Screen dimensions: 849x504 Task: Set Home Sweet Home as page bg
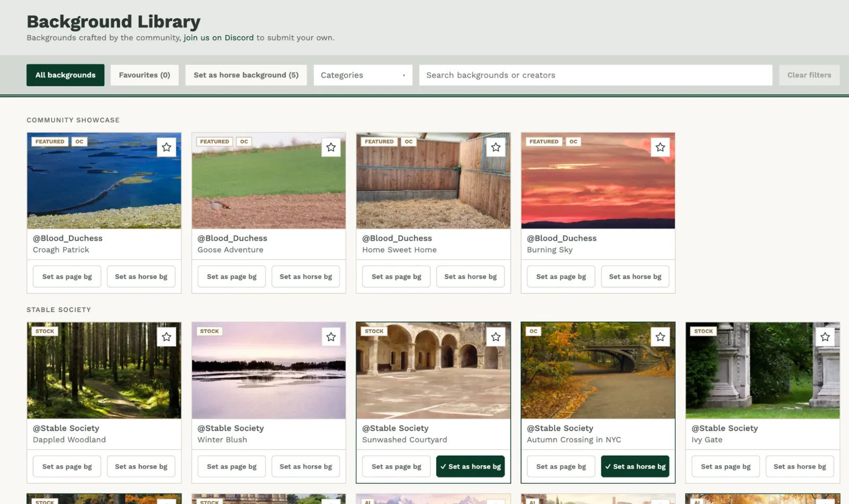tap(396, 276)
